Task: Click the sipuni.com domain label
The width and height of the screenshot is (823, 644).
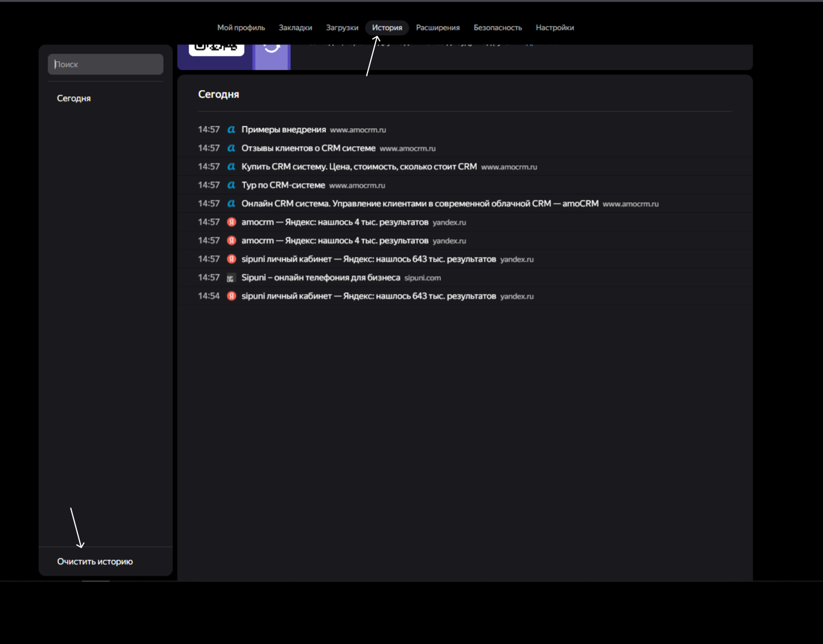Action: [422, 278]
